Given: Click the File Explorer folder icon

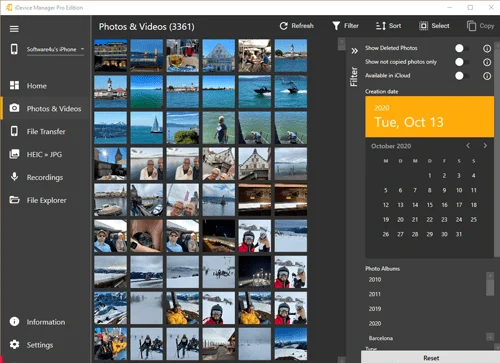Looking at the screenshot, I should pyautogui.click(x=14, y=200).
